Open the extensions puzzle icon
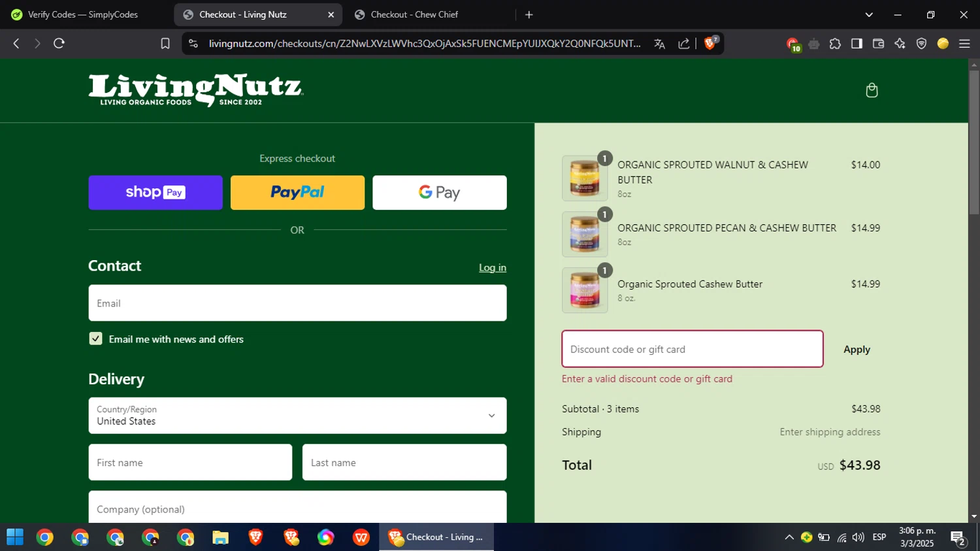Image resolution: width=980 pixels, height=551 pixels. [x=835, y=44]
